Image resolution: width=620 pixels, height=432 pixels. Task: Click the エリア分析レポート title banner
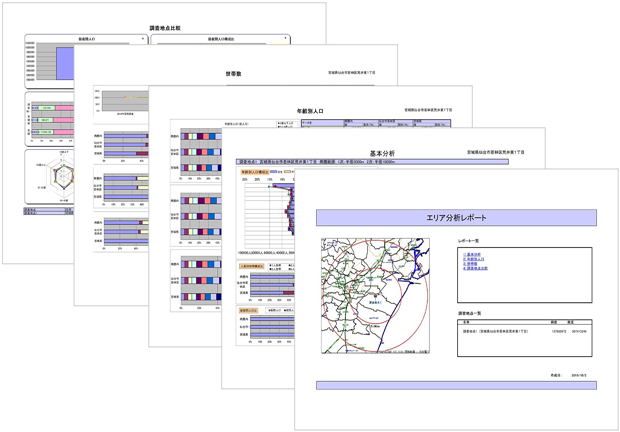456,217
